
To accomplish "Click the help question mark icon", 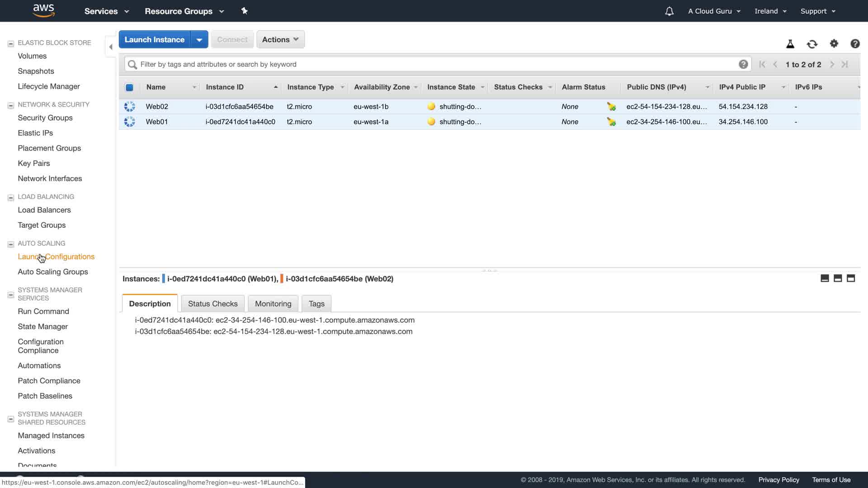I will (x=854, y=44).
